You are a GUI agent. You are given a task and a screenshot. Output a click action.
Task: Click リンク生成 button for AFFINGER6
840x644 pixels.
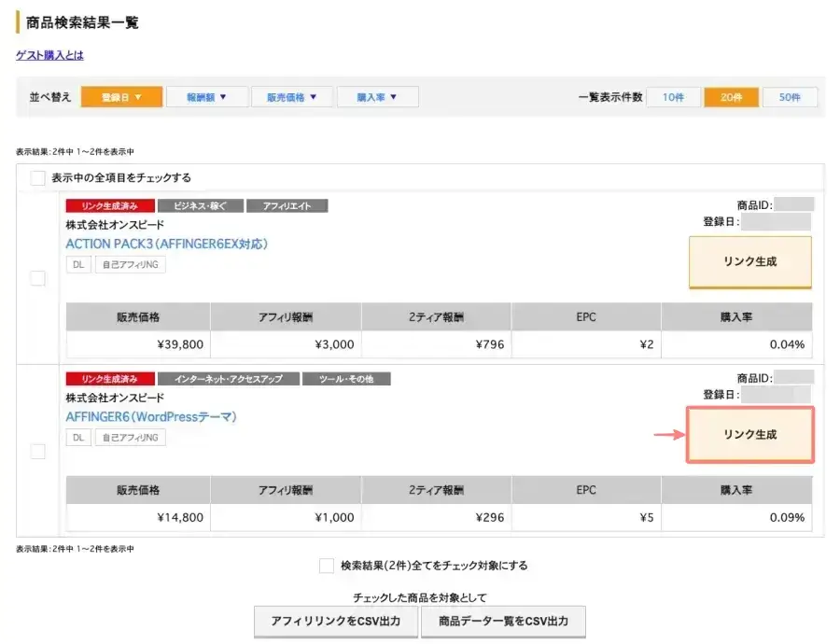click(750, 435)
